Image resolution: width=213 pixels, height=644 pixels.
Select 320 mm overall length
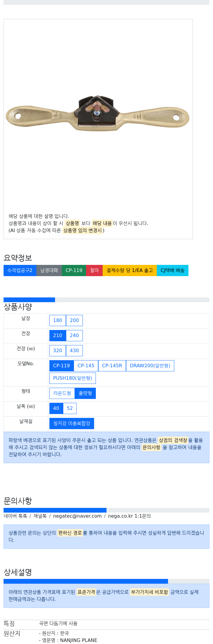coord(58,351)
